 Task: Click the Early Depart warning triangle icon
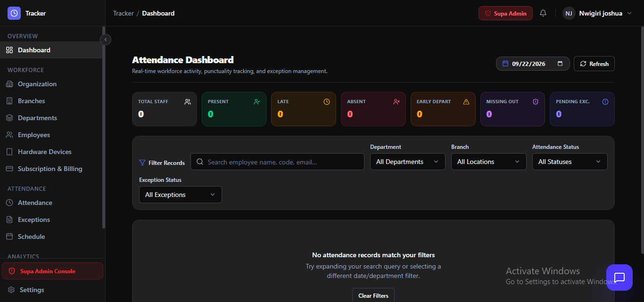coord(466,101)
